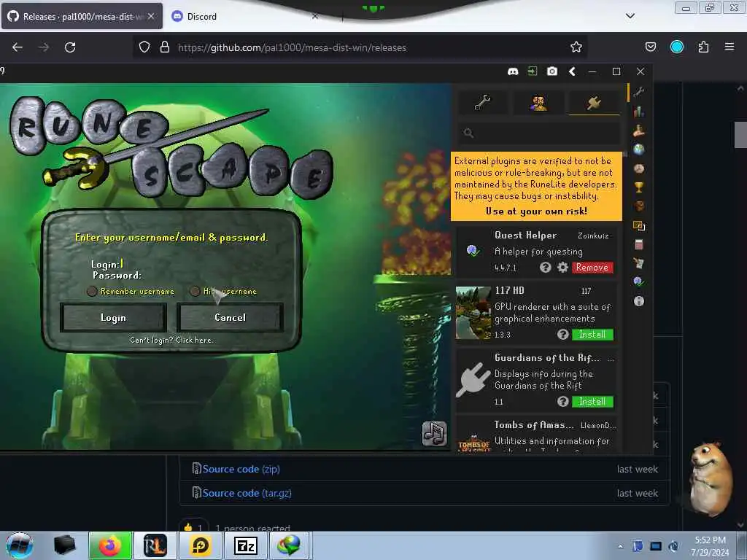Image resolution: width=747 pixels, height=560 pixels.
Task: Click the Cancel button on the login box
Action: [230, 318]
